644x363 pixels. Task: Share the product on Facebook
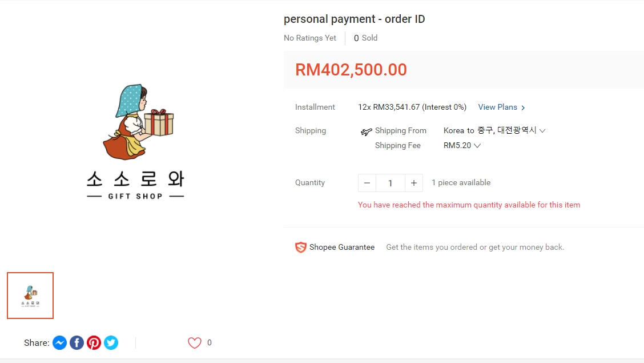pyautogui.click(x=77, y=342)
